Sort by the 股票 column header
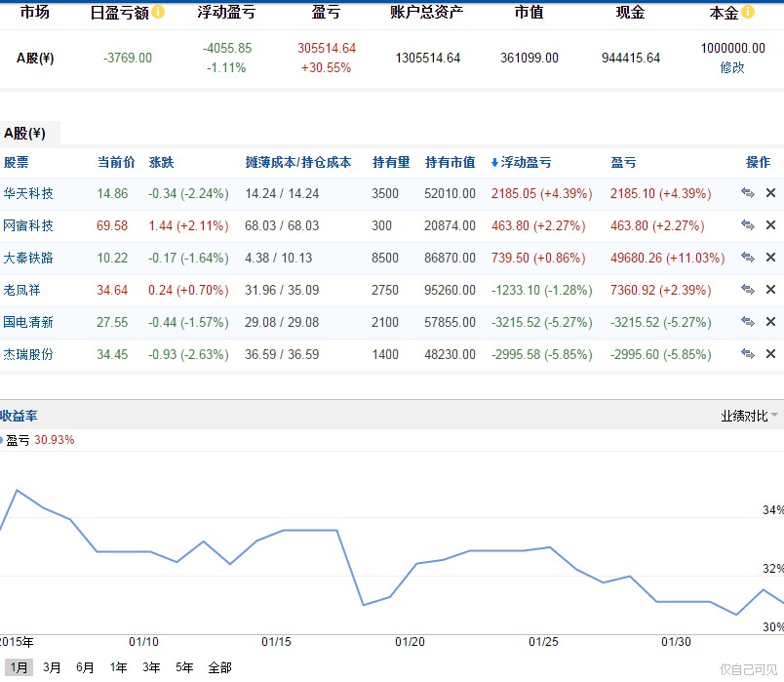The height and width of the screenshot is (682, 784). click(16, 162)
